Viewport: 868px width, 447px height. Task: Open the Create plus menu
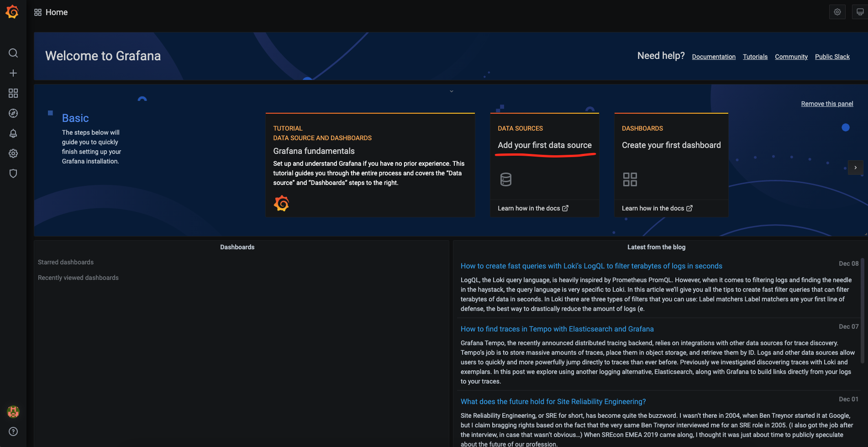click(13, 73)
